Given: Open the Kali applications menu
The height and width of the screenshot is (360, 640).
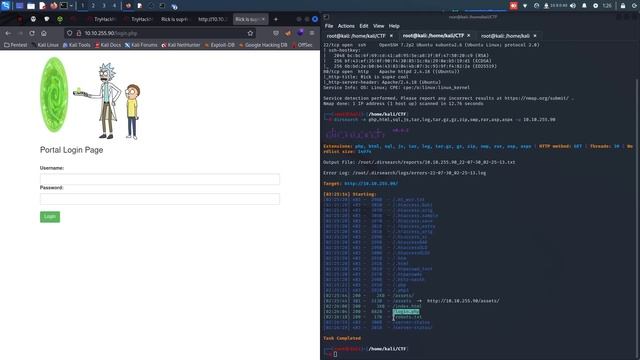Looking at the screenshot, I should click(5, 6).
